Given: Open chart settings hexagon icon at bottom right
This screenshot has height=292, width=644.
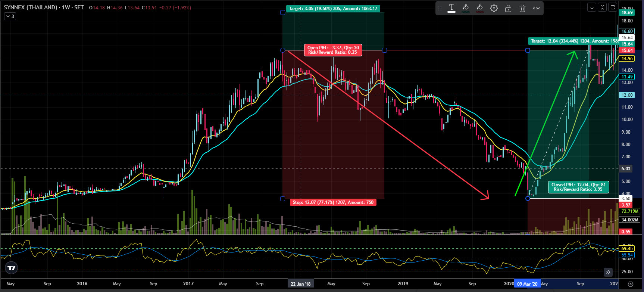Looking at the screenshot, I should click(x=631, y=284).
